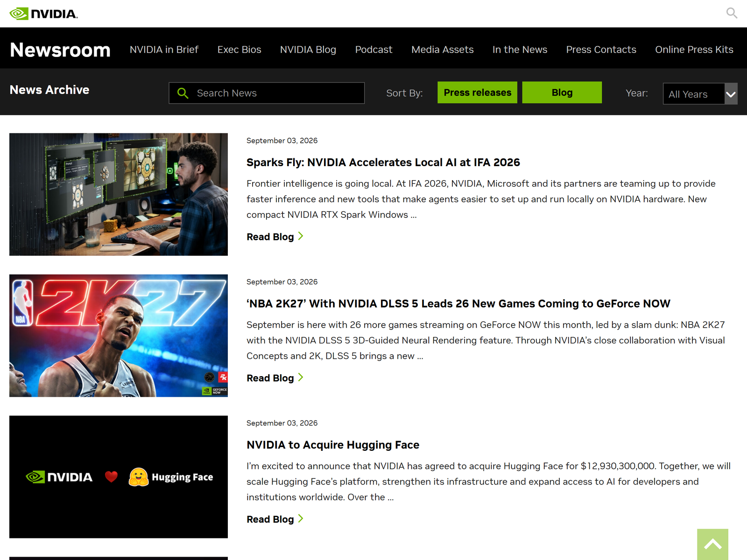Image resolution: width=747 pixels, height=560 pixels.
Task: Click the back-to-top arrow button
Action: click(x=712, y=544)
